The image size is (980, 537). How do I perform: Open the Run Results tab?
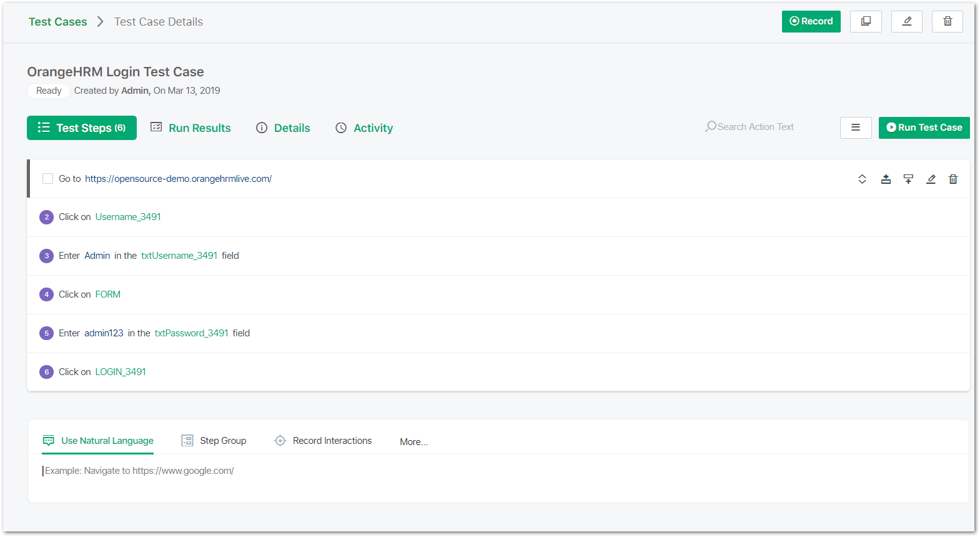191,128
